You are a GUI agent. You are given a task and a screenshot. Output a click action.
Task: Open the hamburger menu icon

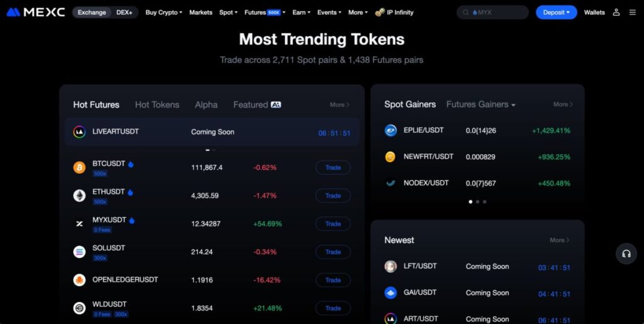pyautogui.click(x=633, y=13)
